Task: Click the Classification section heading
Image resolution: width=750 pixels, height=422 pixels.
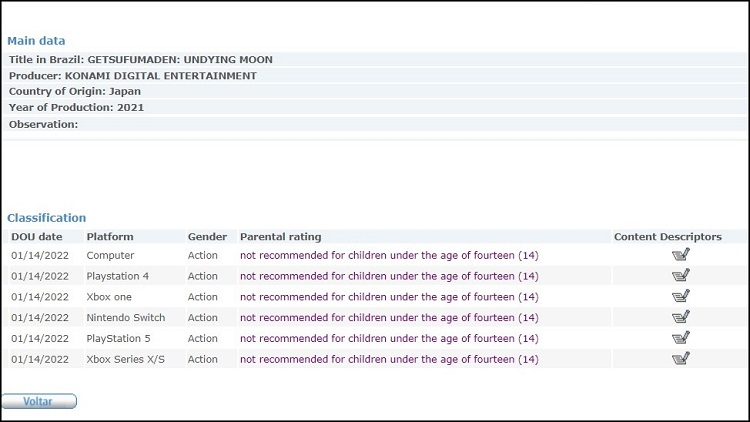Action: point(47,218)
